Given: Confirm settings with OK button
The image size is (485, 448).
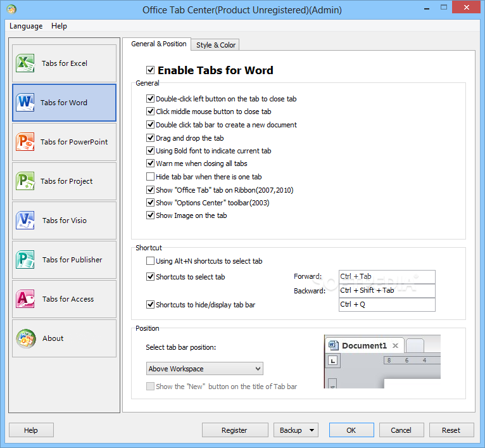Looking at the screenshot, I should pos(351,430).
